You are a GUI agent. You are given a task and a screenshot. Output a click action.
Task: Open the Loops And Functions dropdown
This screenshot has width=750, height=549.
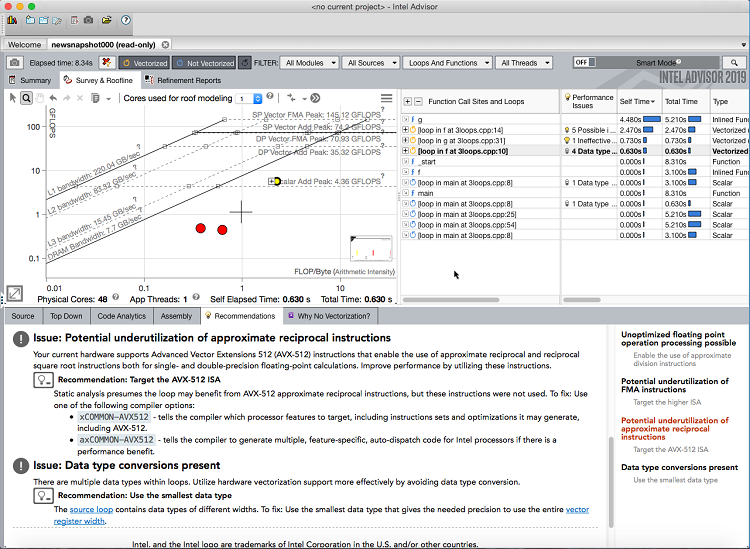(x=445, y=62)
